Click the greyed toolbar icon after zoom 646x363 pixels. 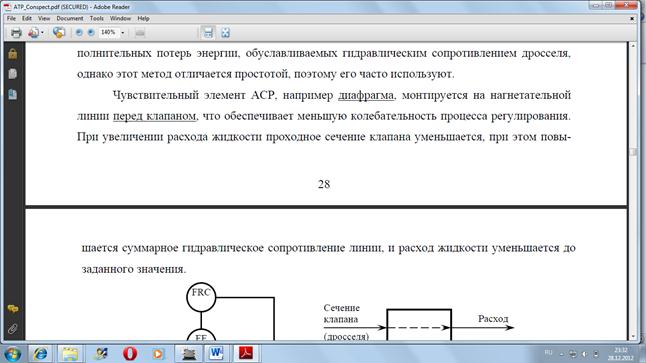(x=140, y=33)
